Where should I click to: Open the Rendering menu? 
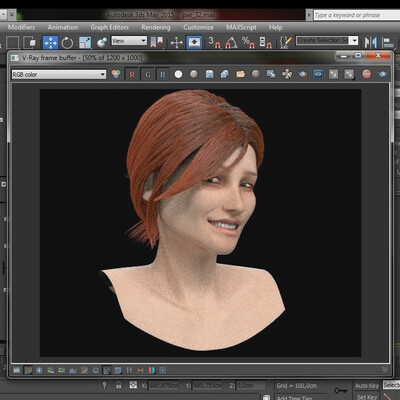[156, 27]
